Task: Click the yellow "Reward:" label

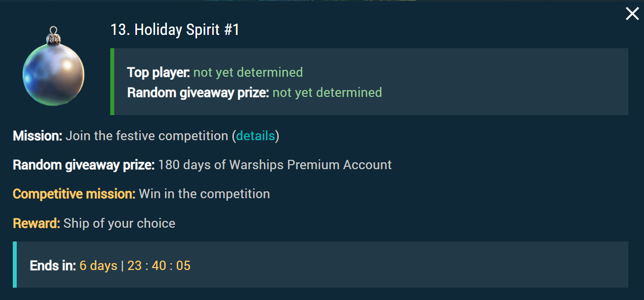Action: [36, 223]
